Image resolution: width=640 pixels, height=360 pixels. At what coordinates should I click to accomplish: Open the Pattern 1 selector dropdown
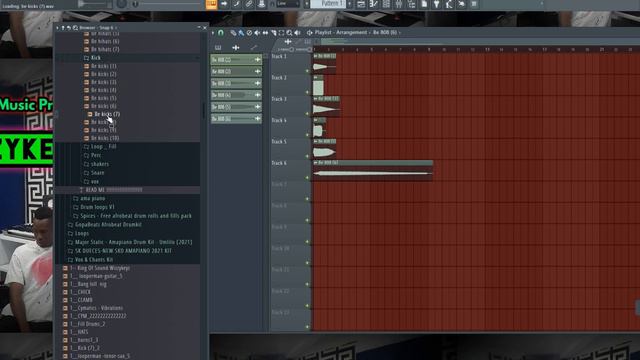coord(328,4)
